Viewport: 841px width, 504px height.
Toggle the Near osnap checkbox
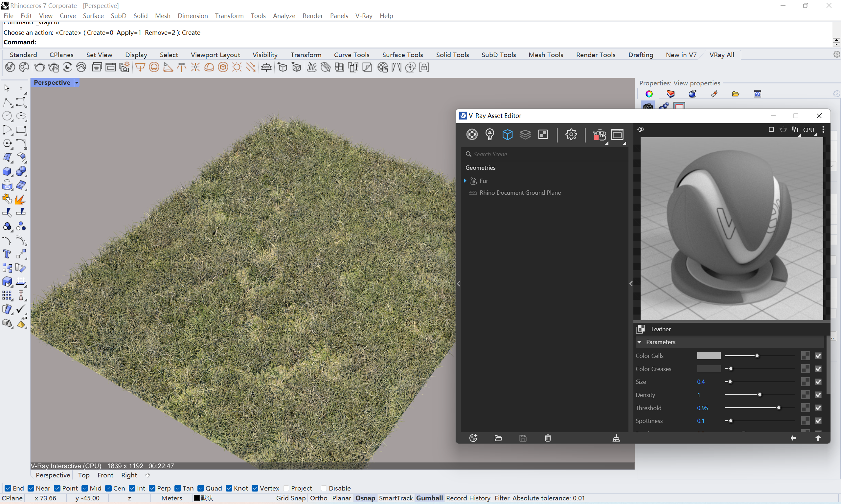[x=31, y=488]
